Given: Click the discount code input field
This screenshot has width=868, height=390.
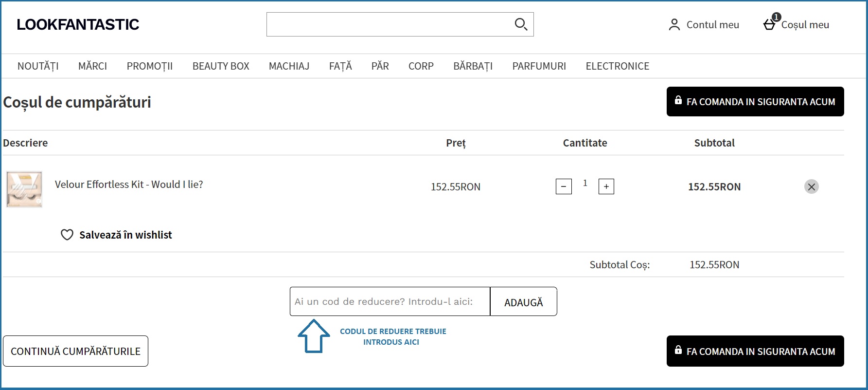Looking at the screenshot, I should [390, 301].
